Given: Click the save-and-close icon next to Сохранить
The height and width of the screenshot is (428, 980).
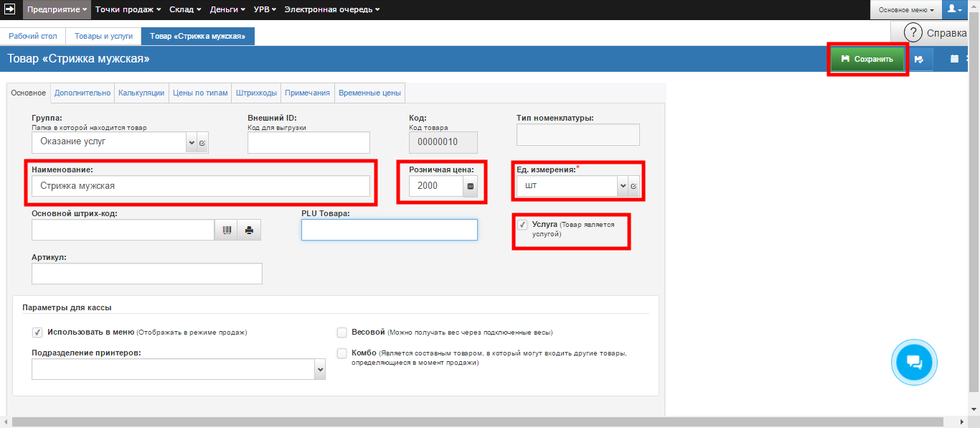Looking at the screenshot, I should pyautogui.click(x=919, y=60).
